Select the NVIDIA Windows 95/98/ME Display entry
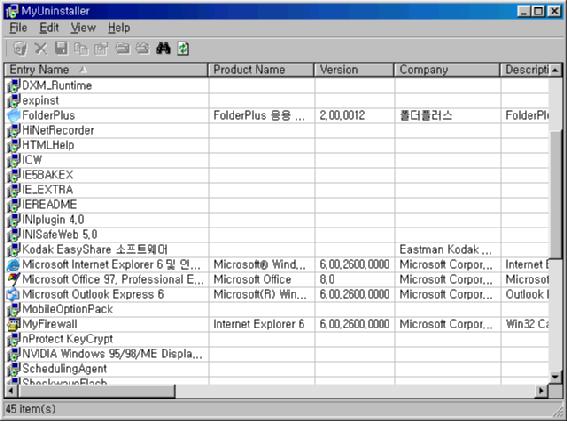 pos(112,354)
